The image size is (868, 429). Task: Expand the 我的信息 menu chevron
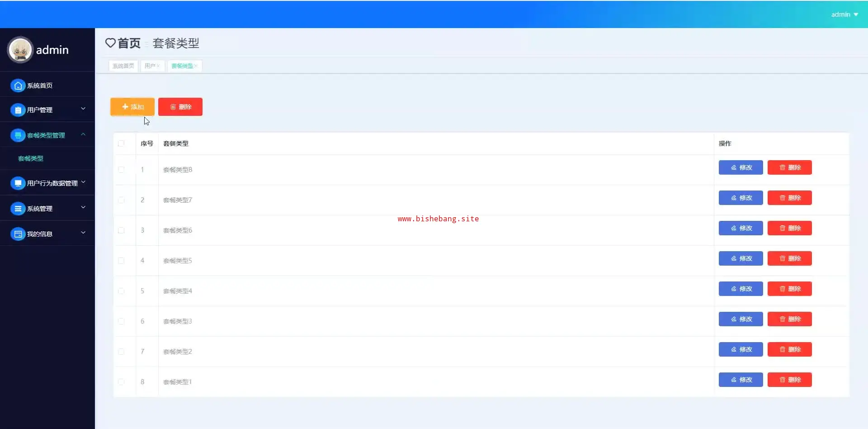tap(83, 233)
